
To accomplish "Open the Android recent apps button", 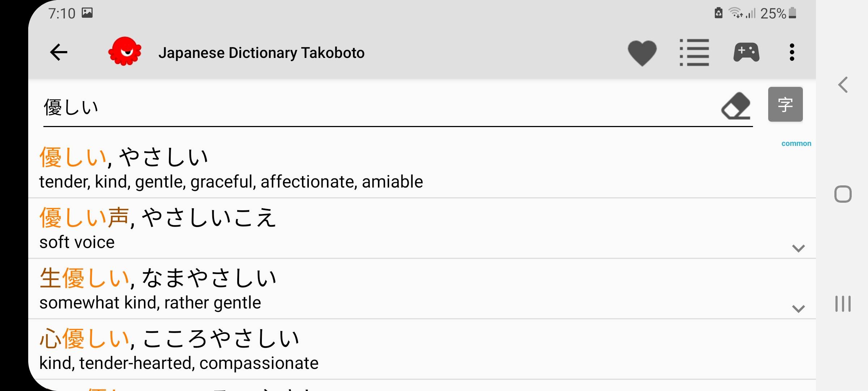I will click(x=843, y=304).
